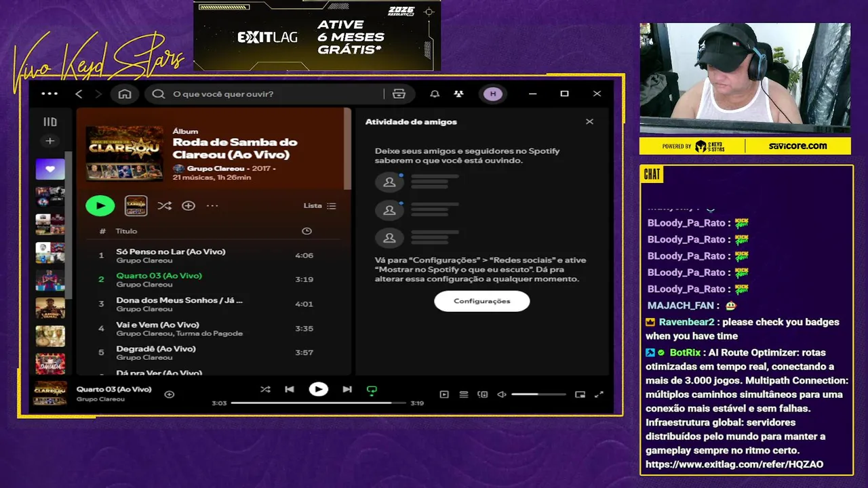Open 'Quarto 03 (Ao Vivo)' title in player bar
Screen dimensions: 868x488
(114, 389)
